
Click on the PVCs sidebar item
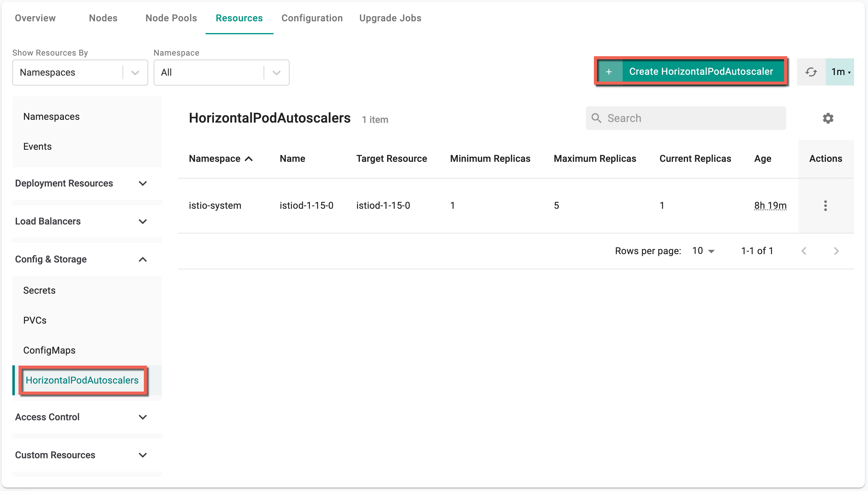click(35, 320)
